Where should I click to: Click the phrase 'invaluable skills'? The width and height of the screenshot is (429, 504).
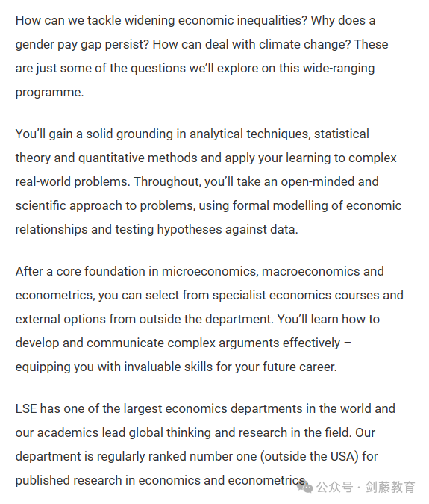pos(169,367)
